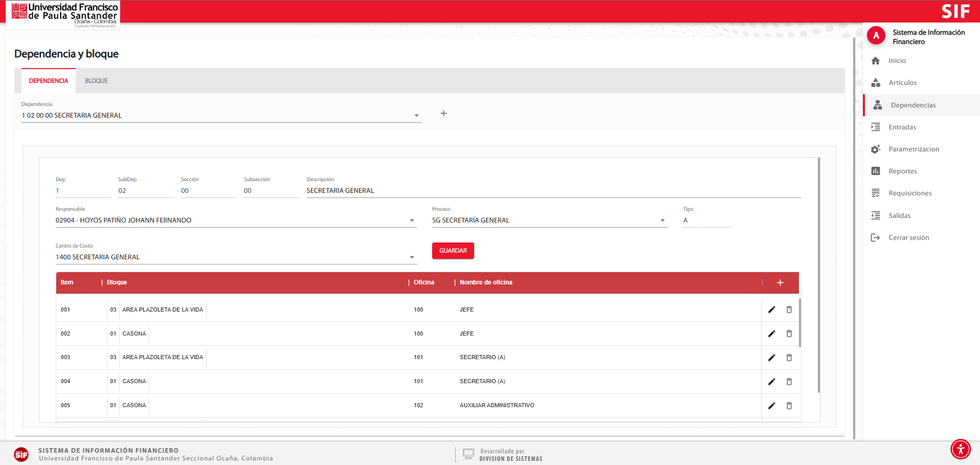Click the Requisiciones list icon

[x=876, y=193]
